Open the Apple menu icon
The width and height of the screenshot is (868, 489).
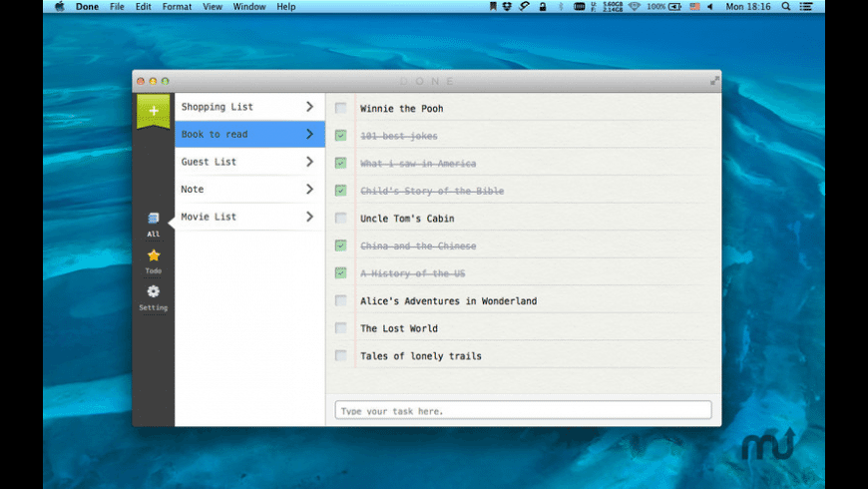point(59,6)
